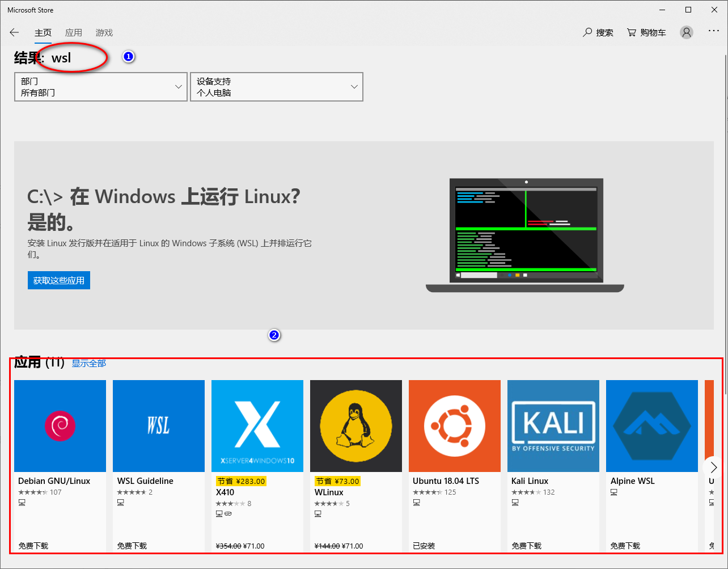Image resolution: width=728 pixels, height=569 pixels.
Task: Click the 获取这些应用 button
Action: (58, 280)
